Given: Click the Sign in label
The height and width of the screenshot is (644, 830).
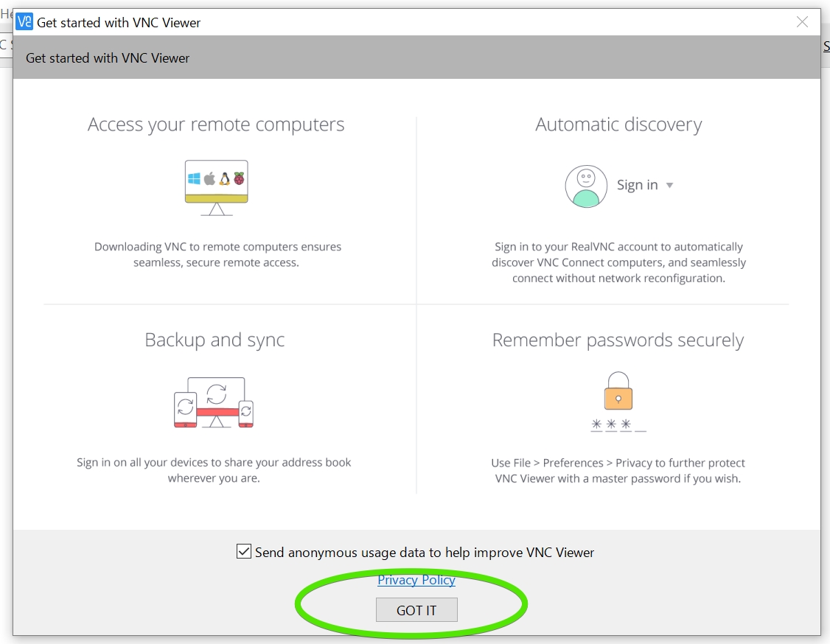Looking at the screenshot, I should [637, 186].
